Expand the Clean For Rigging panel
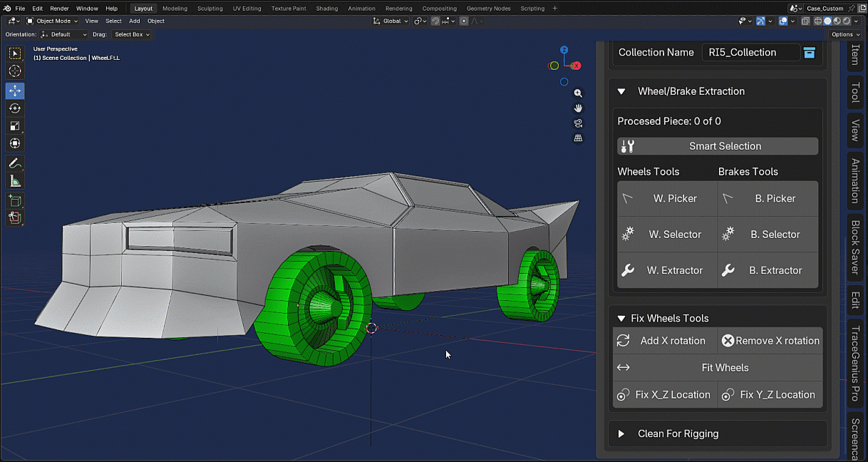Screen dimensions: 868x462 click(621, 433)
